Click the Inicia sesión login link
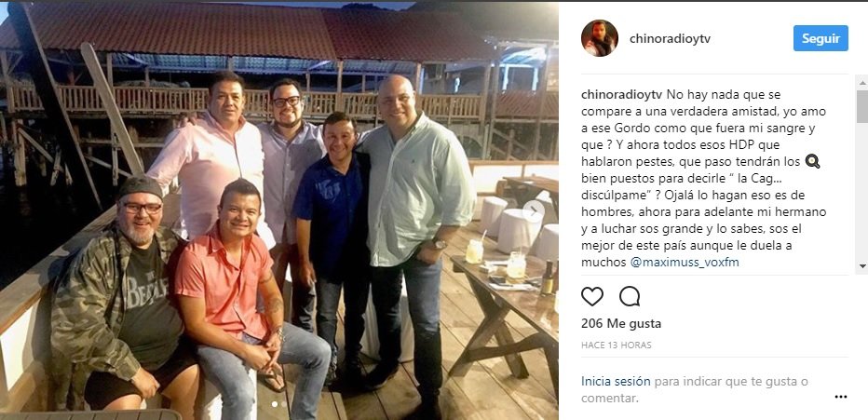 (x=616, y=381)
